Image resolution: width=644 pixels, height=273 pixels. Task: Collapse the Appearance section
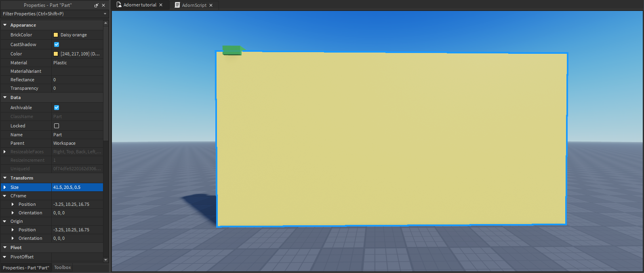click(x=5, y=25)
